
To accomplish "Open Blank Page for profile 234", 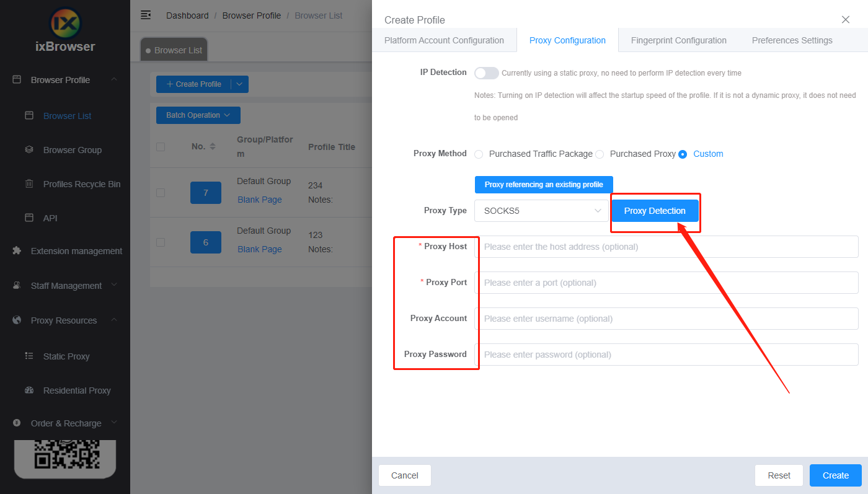I will click(x=259, y=199).
